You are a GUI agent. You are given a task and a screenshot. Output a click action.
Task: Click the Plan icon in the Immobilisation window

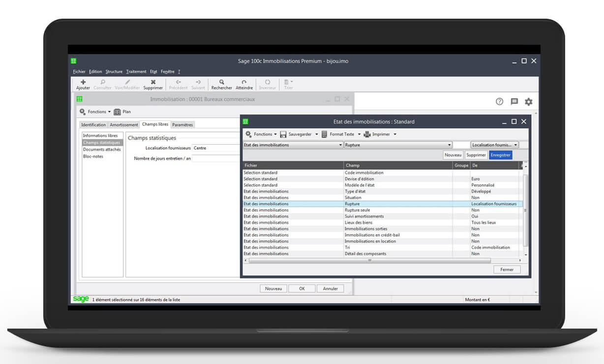pyautogui.click(x=117, y=112)
